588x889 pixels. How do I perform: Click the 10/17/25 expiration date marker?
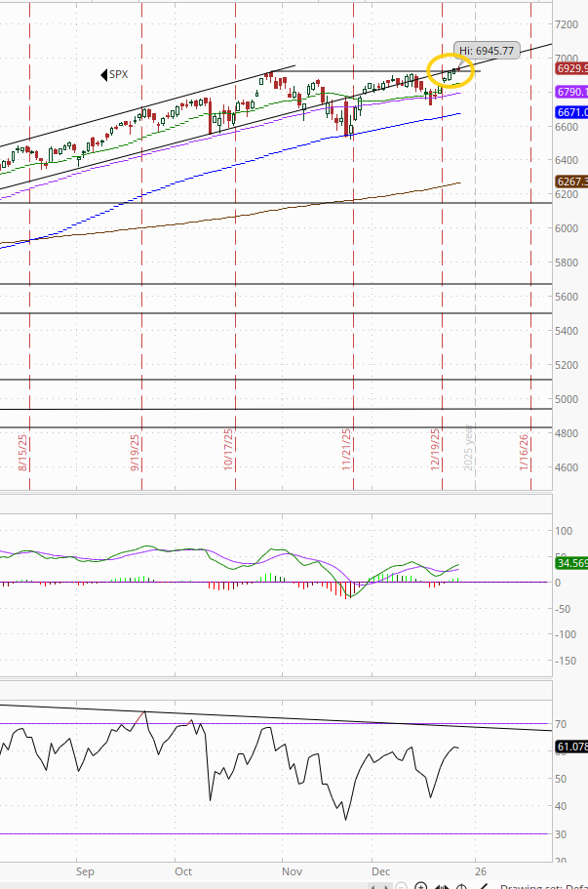point(228,450)
